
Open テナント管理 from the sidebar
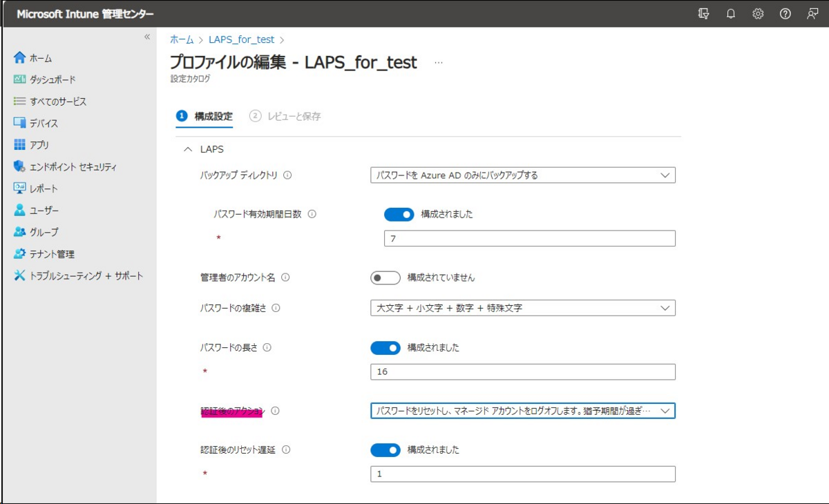click(x=52, y=254)
